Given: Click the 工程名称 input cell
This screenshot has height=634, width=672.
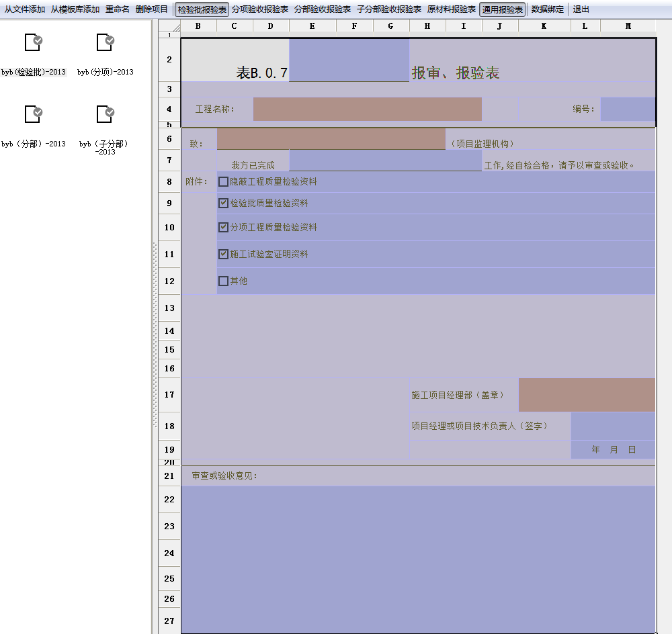Looking at the screenshot, I should pyautogui.click(x=367, y=109).
